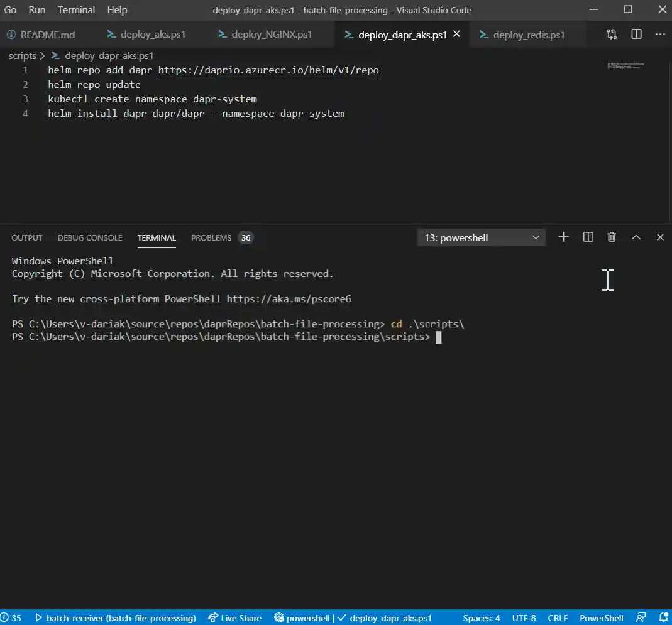The width and height of the screenshot is (672, 625).
Task: Open editor More Actions ellipsis
Action: coord(659,35)
